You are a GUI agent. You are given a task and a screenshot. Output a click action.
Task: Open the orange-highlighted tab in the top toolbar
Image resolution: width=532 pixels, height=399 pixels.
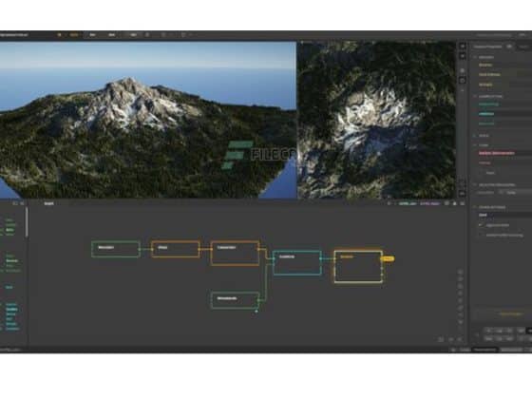[x=74, y=34]
